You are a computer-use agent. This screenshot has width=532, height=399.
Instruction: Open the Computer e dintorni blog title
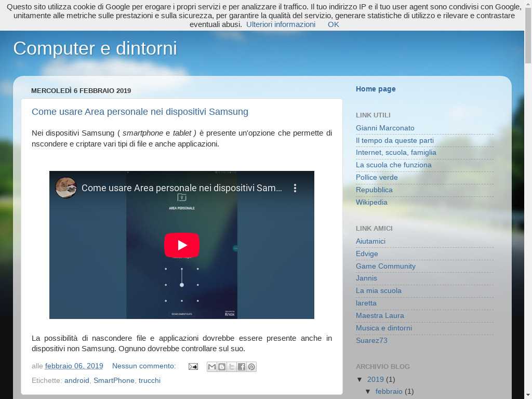pyautogui.click(x=95, y=48)
